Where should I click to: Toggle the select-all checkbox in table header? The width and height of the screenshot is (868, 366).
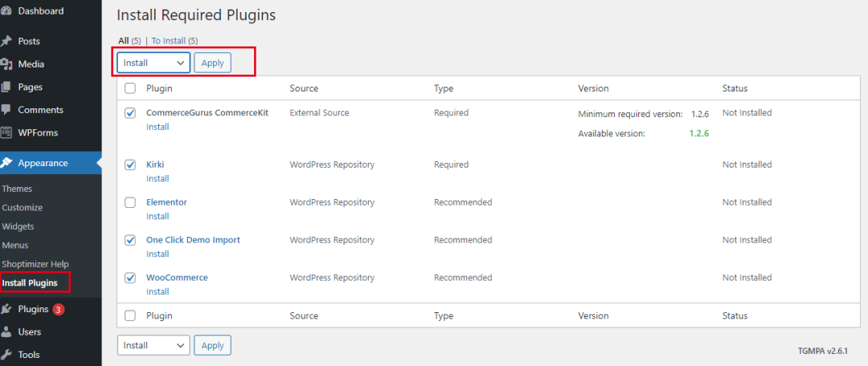pos(130,88)
